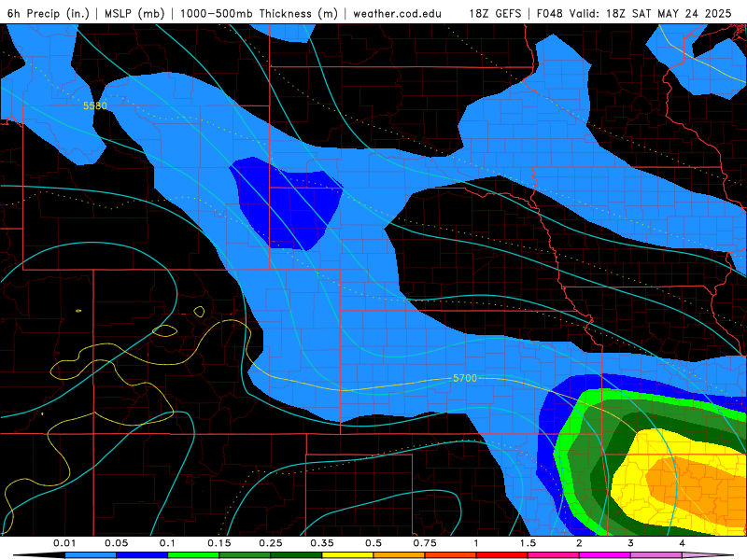Select the yellow 0.35–0.5 legend swatch
Screen dimensions: 747x560
tap(347, 555)
